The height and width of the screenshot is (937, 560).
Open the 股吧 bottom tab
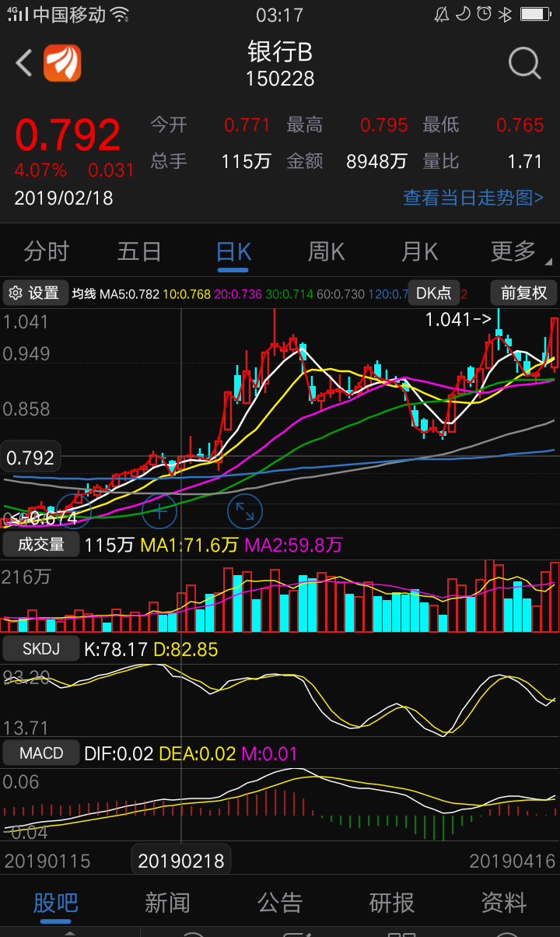point(55,903)
